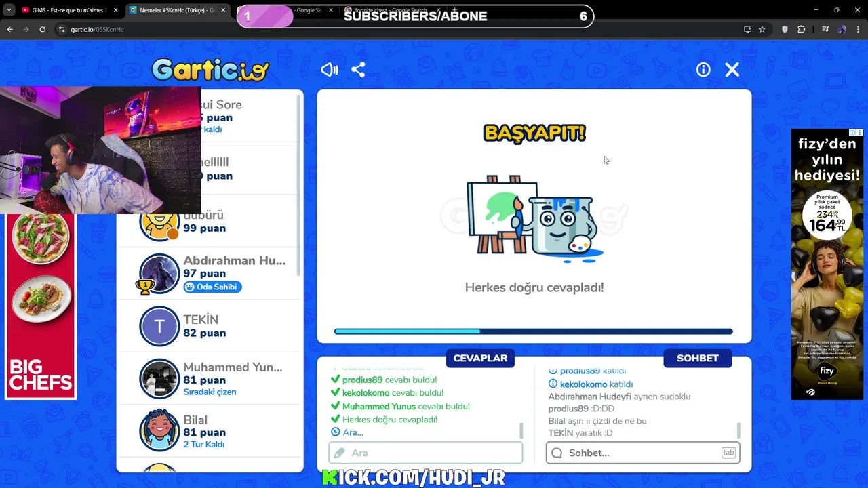Click TEKİN's '82 puan' score

point(204,333)
